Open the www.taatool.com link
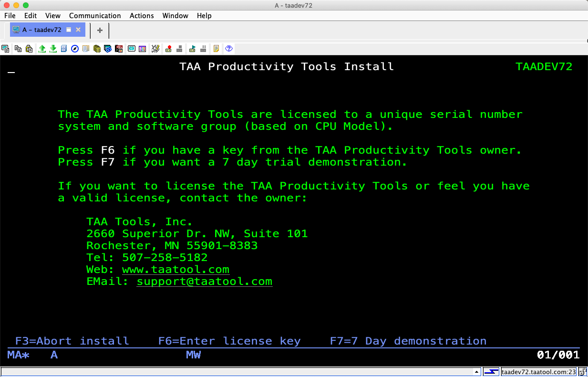The height and width of the screenshot is (377, 588). (175, 270)
